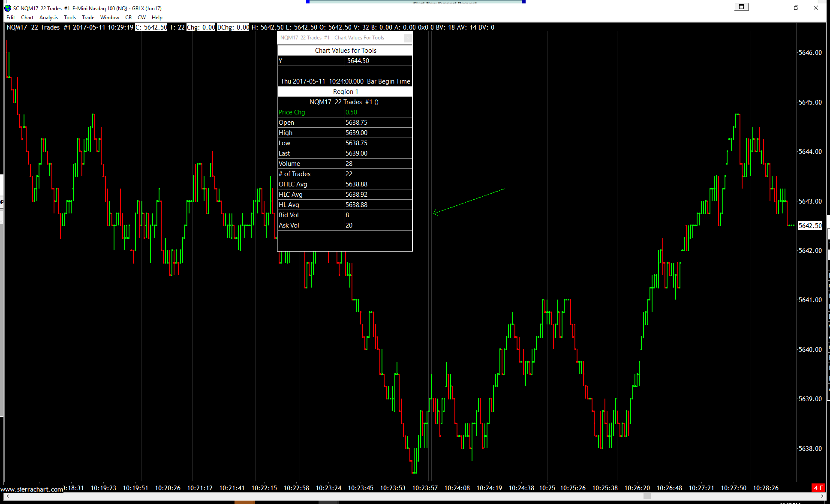Open the Chart menu
Image resolution: width=830 pixels, height=504 pixels.
point(27,18)
